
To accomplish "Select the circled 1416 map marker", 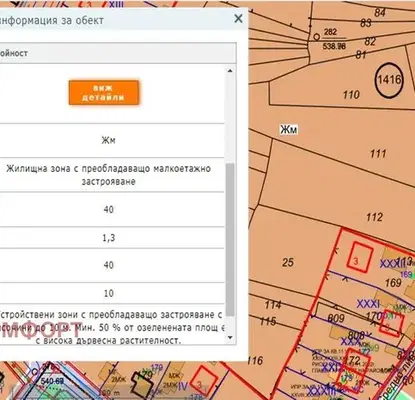I will (x=389, y=80).
